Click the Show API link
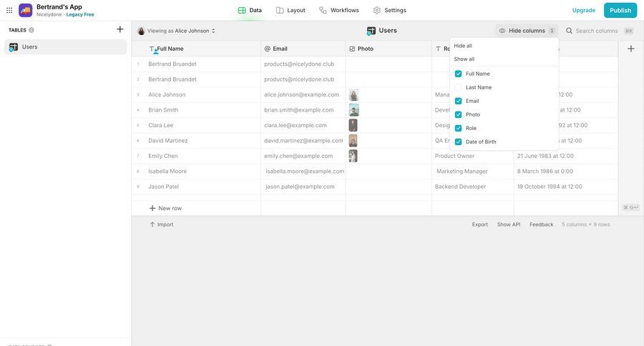This screenshot has height=346, width=644. click(x=509, y=224)
